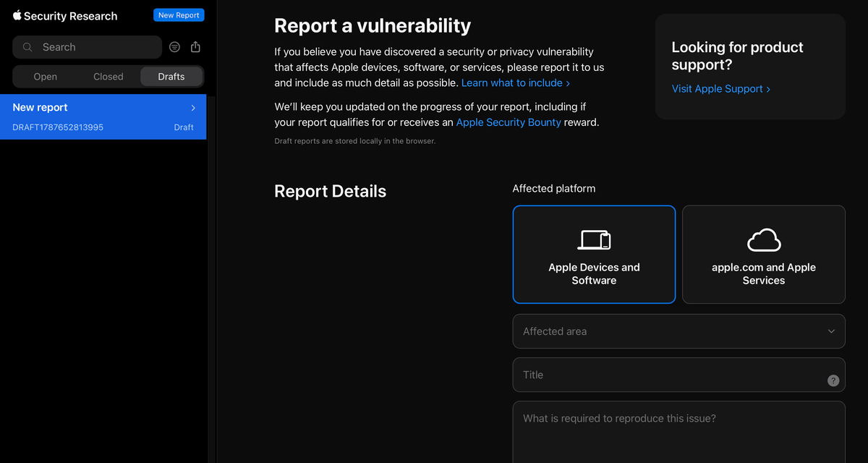Click the DRAFT1787652813995 identifier text
Viewport: 868px width, 463px height.
click(58, 127)
